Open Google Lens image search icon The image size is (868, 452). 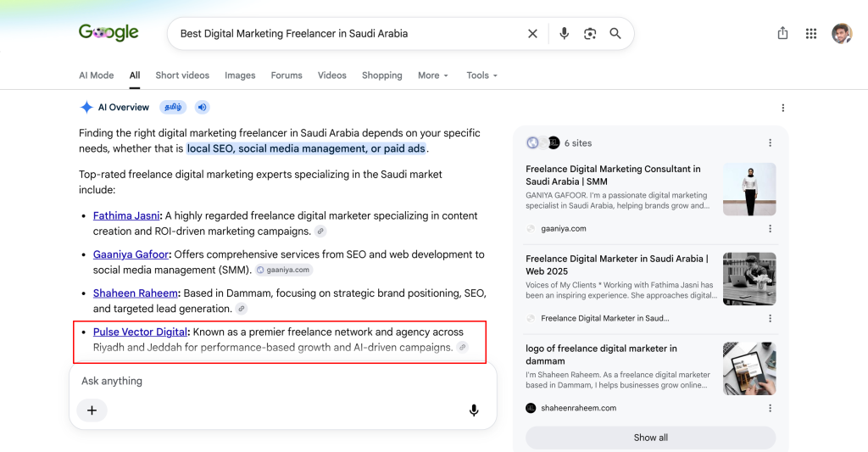(x=590, y=34)
